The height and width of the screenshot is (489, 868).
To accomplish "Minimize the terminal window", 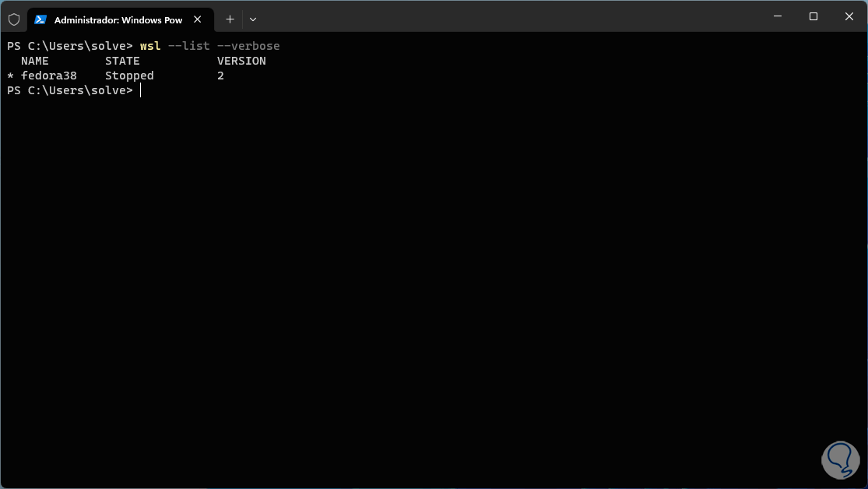I will [x=778, y=16].
